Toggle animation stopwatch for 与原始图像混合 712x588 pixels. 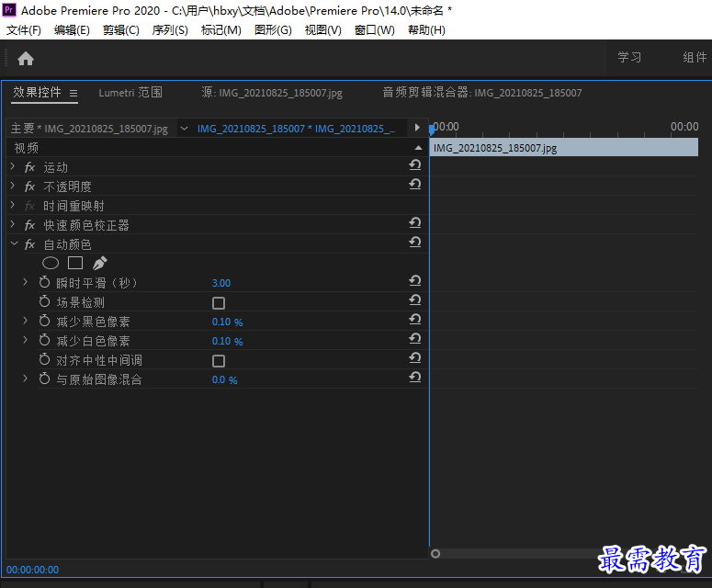44,379
